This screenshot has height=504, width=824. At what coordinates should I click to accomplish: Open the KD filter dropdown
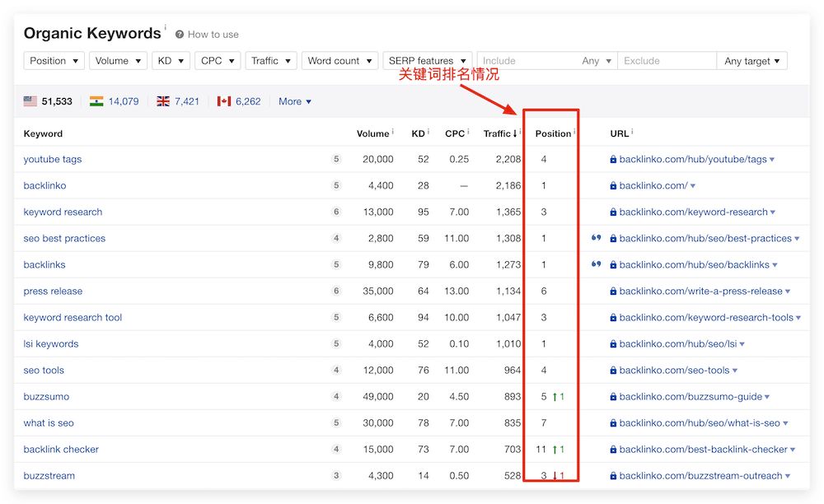tap(171, 61)
